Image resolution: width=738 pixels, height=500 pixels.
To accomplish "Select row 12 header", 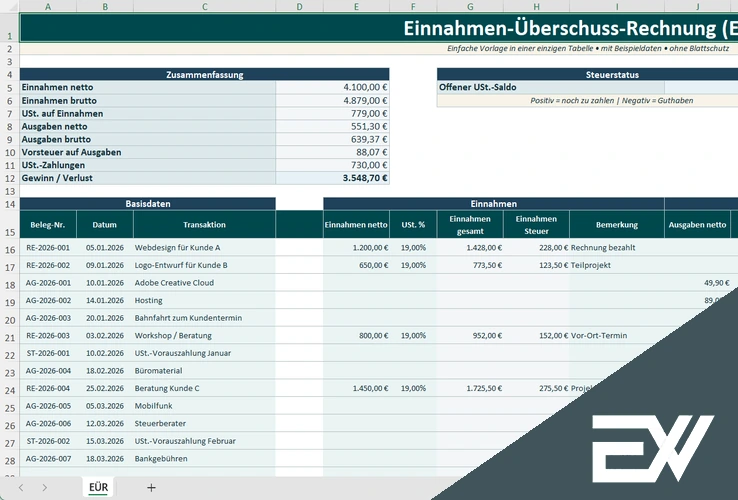I will tap(9, 178).
